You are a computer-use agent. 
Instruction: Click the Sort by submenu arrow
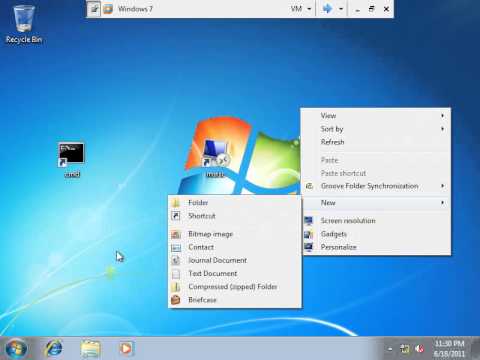coord(443,129)
